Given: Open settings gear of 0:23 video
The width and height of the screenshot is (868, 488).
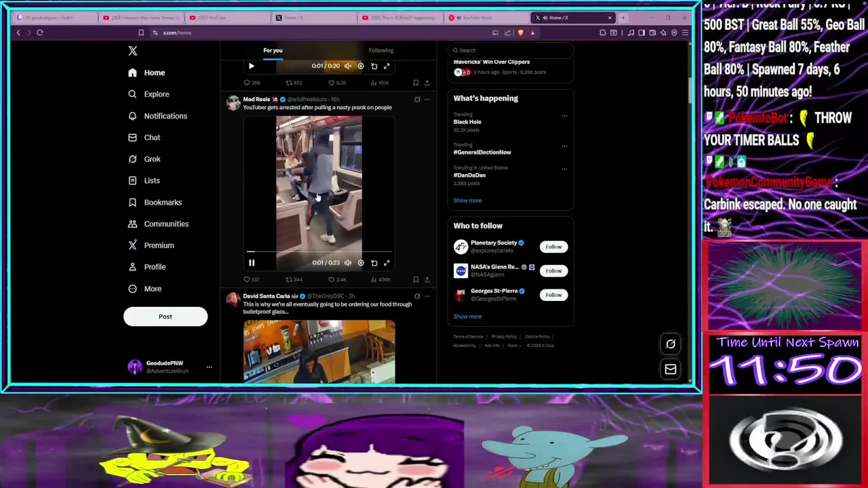Looking at the screenshot, I should tap(361, 263).
